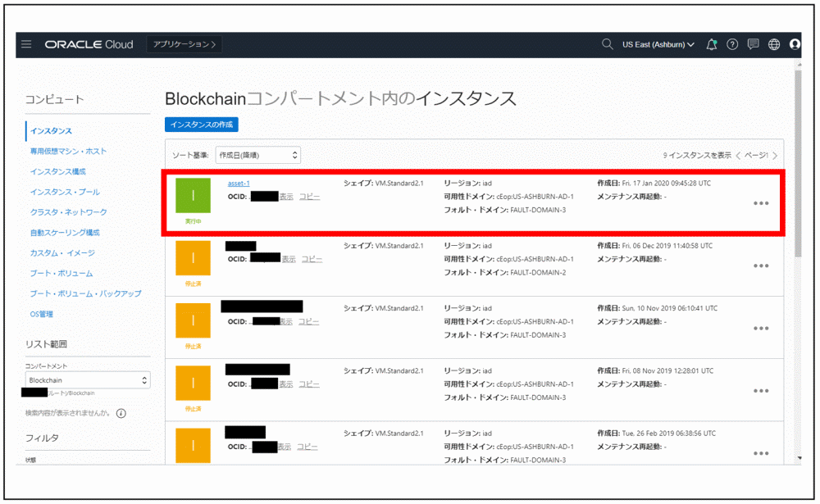Copy OCID of 26 Feb 2019 instance
Viewport: 820px width, 504px height.
click(307, 447)
